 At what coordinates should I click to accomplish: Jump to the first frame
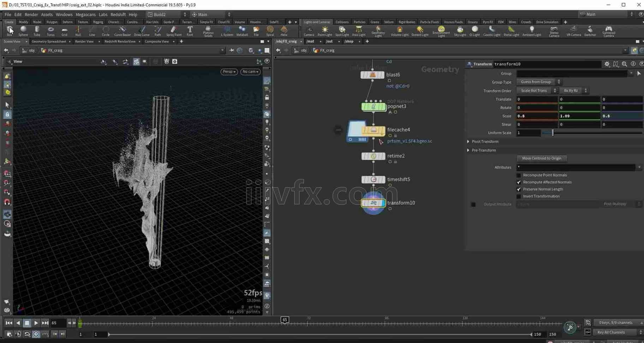[x=9, y=323]
